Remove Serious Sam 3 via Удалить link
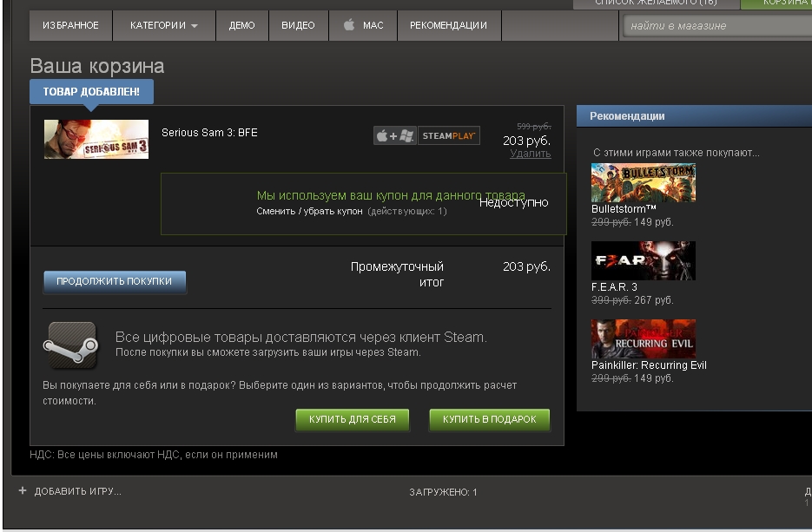 coord(531,154)
